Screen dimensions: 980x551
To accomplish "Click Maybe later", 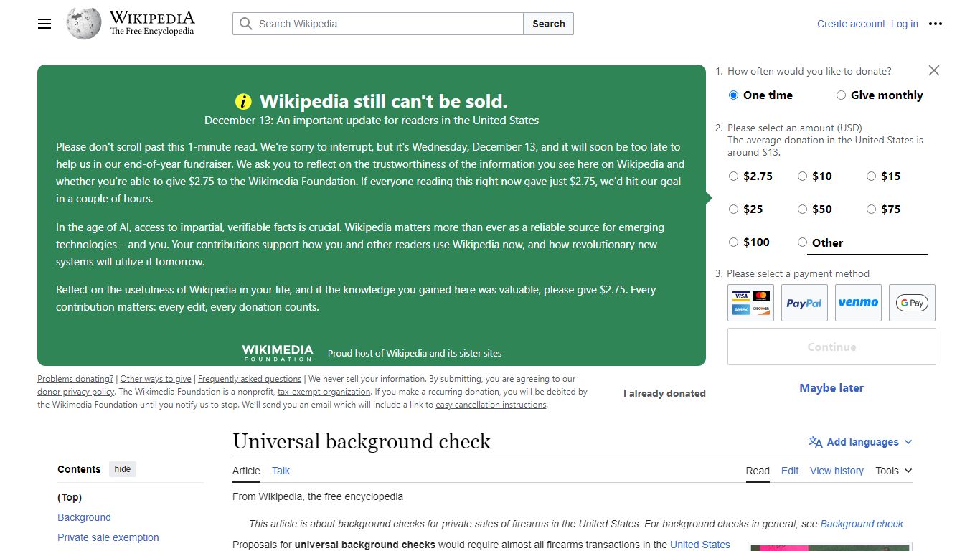I will pyautogui.click(x=831, y=387).
